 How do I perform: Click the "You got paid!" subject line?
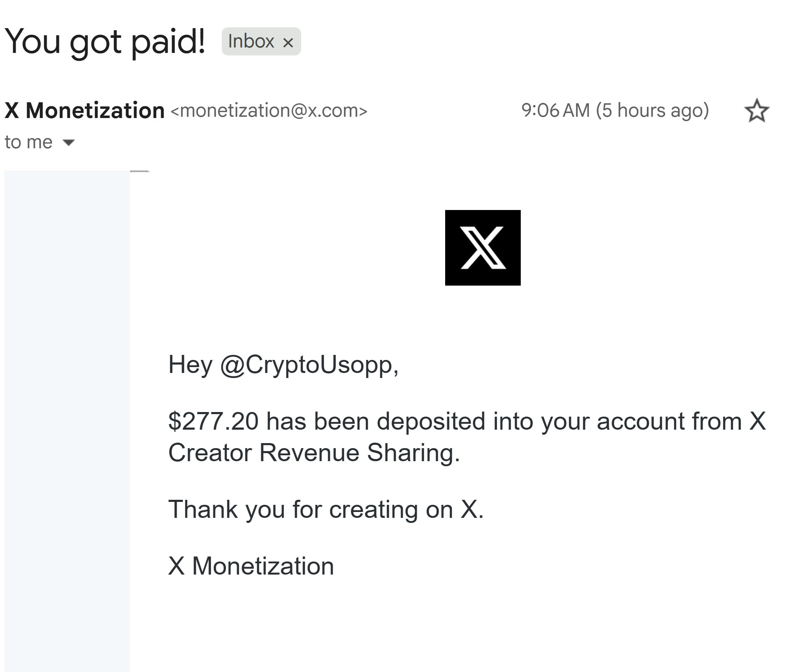(x=105, y=42)
